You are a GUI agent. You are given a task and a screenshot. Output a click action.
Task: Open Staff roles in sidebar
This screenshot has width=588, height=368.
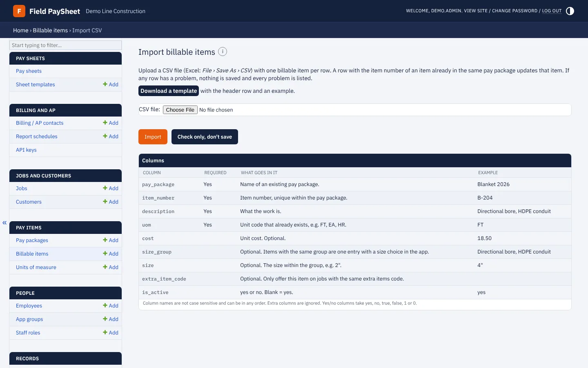[28, 333]
